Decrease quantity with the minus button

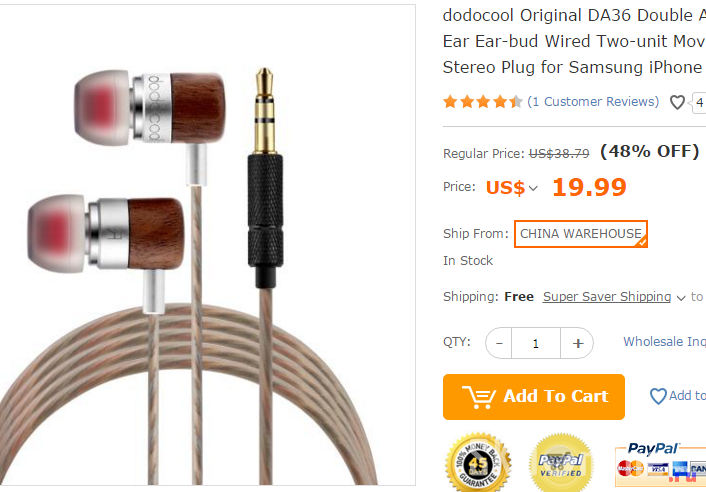(499, 343)
